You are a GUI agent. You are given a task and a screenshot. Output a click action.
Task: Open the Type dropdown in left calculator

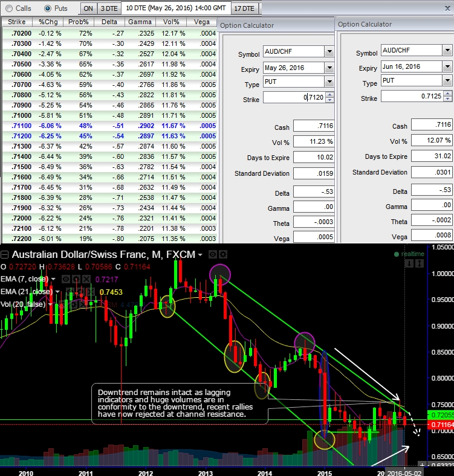click(329, 82)
